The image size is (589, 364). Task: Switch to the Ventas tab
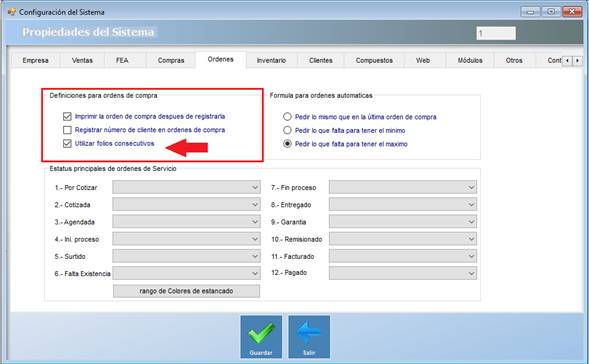(82, 60)
